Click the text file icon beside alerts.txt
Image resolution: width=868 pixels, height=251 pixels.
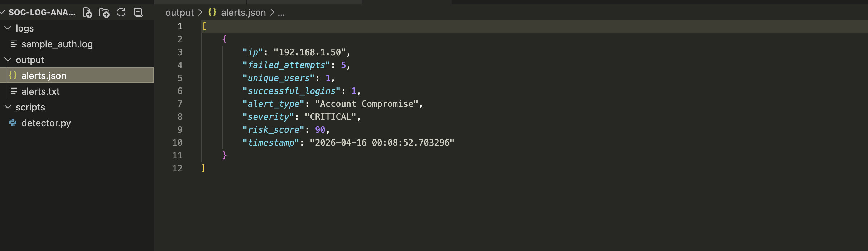click(14, 91)
